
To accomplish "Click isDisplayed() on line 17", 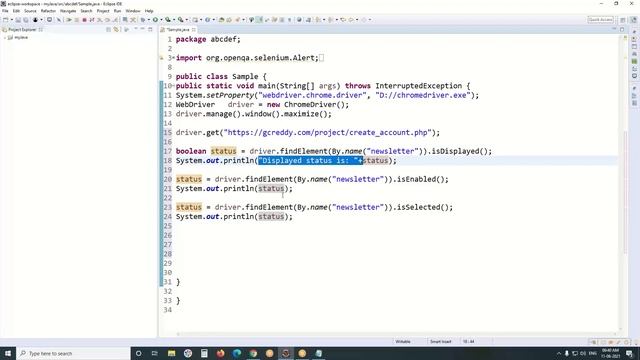I will (459, 151).
